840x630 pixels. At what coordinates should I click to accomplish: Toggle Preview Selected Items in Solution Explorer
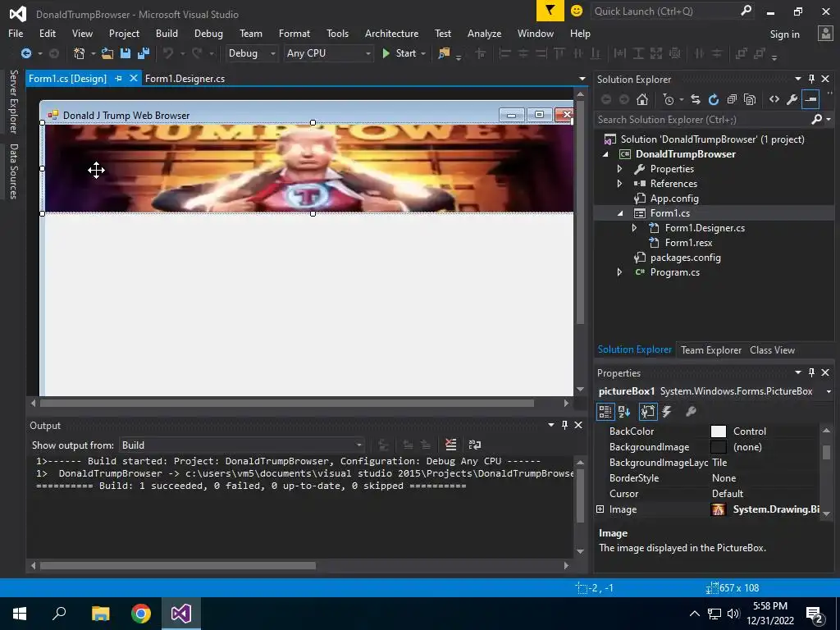[810, 99]
